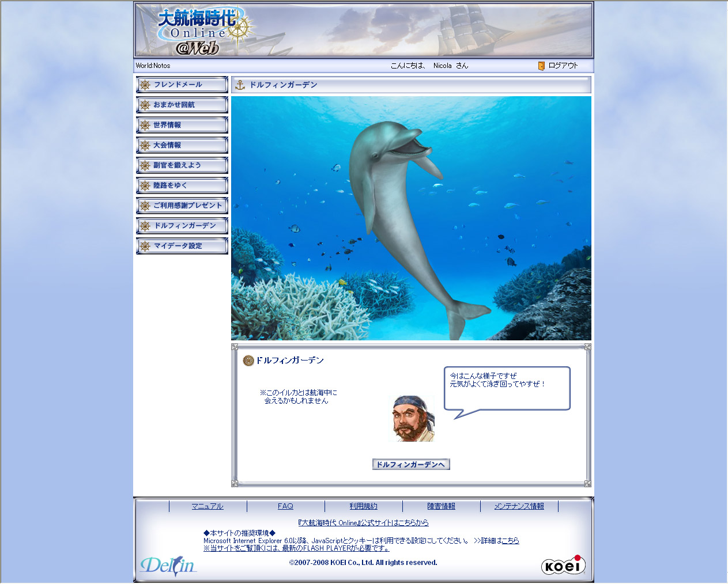Click the bearded sailor portrait
The height and width of the screenshot is (584, 728).
tap(413, 419)
